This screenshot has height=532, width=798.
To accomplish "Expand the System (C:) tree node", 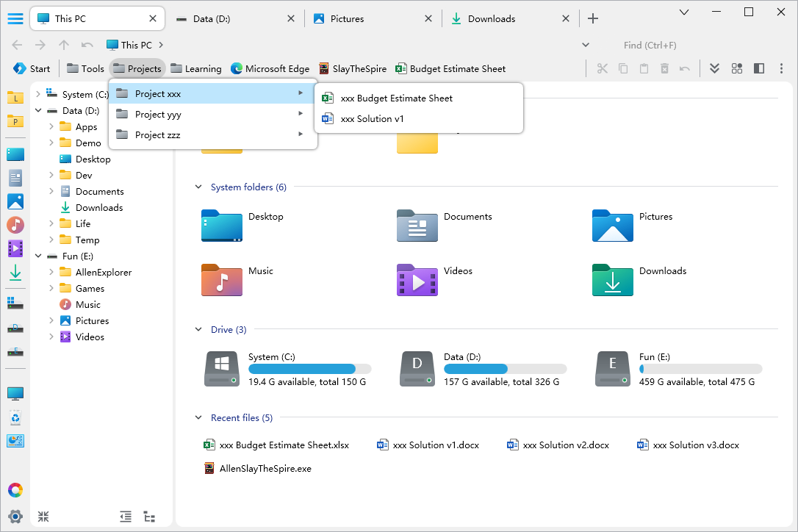I will click(38, 94).
